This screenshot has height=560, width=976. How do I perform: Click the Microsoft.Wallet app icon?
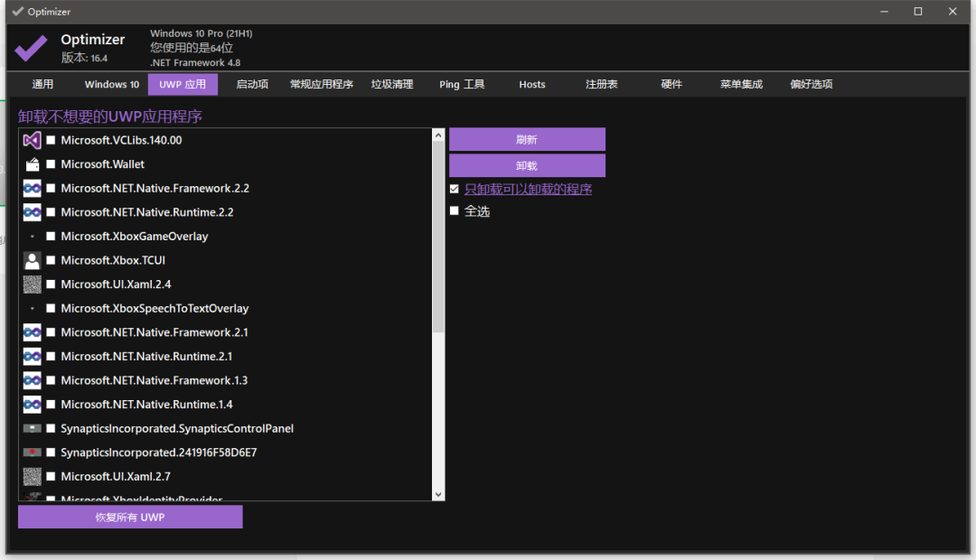click(32, 164)
